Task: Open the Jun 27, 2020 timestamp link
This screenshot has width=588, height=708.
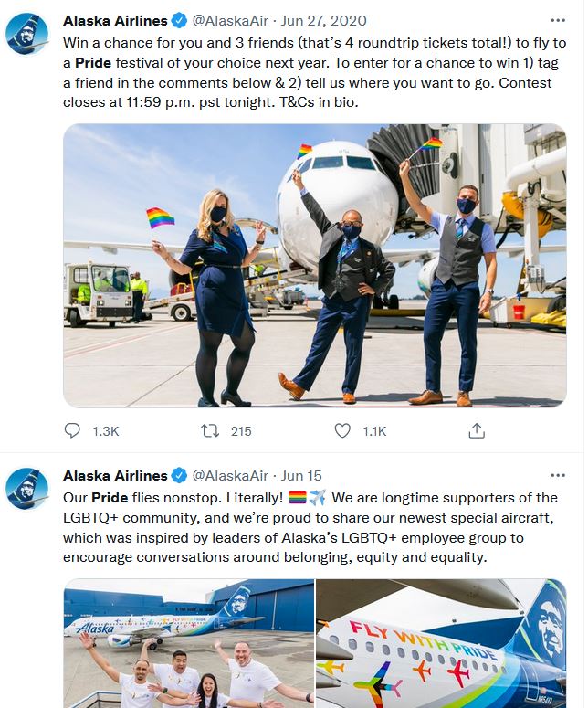Action: click(x=323, y=19)
